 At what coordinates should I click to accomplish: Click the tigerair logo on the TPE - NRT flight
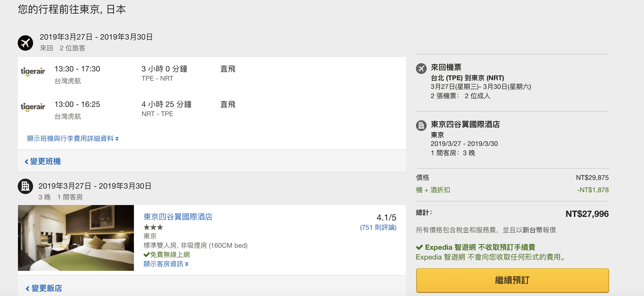pos(33,72)
